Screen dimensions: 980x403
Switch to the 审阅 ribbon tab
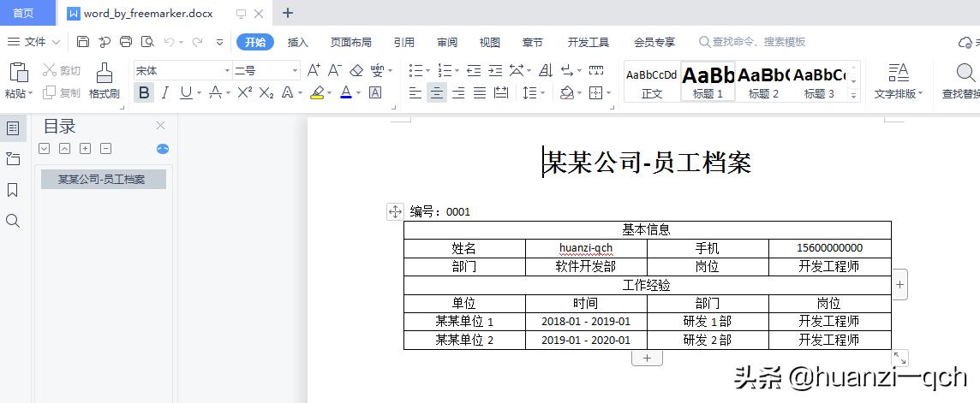click(447, 43)
